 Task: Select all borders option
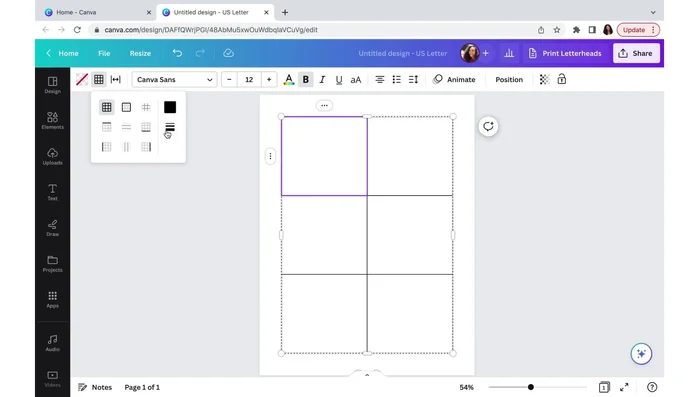(107, 107)
